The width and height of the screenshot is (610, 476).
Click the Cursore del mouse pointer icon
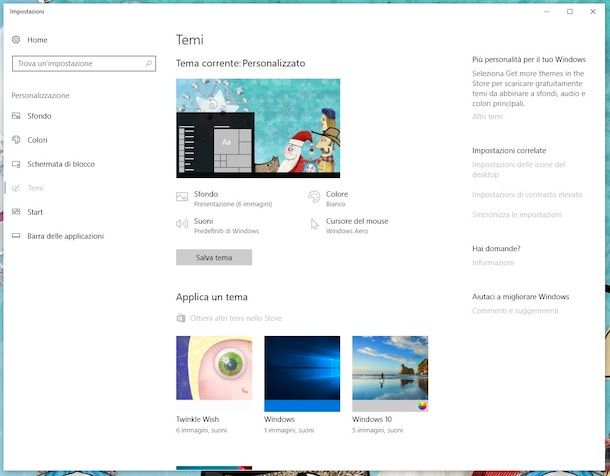(x=314, y=224)
